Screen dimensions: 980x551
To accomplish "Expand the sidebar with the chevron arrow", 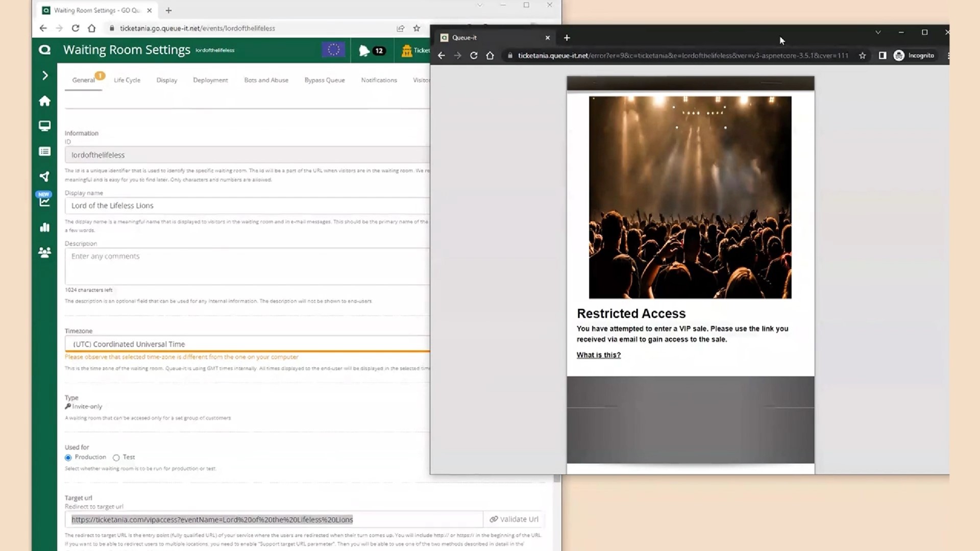I will [x=45, y=76].
